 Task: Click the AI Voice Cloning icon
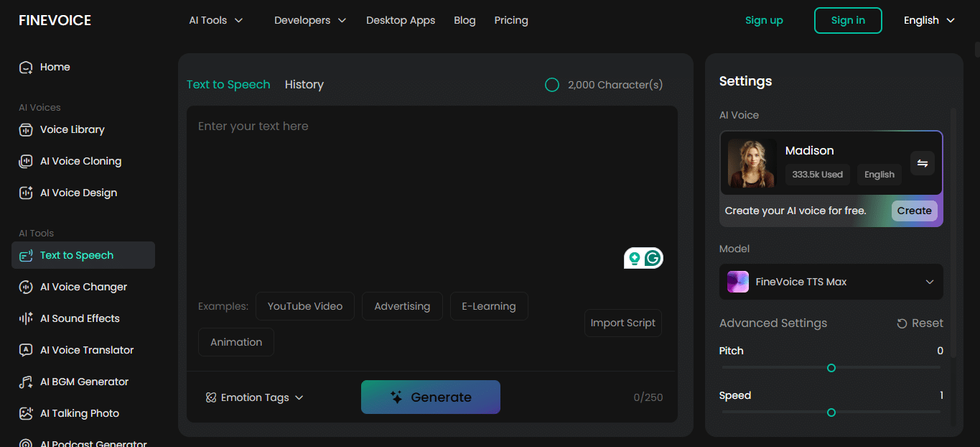tap(26, 162)
